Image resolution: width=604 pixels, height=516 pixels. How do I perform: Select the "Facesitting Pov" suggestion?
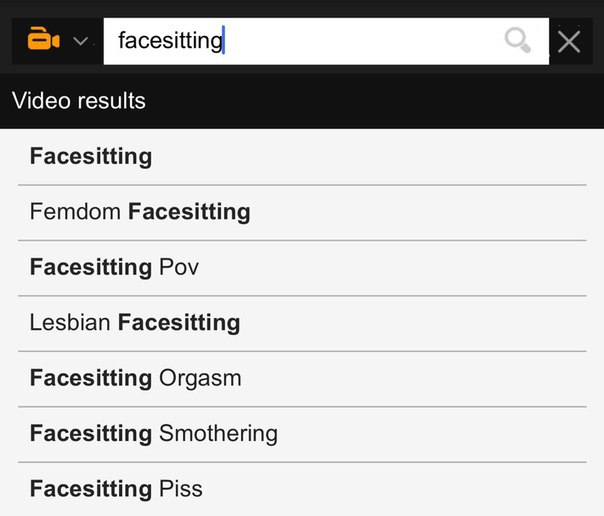tap(302, 268)
